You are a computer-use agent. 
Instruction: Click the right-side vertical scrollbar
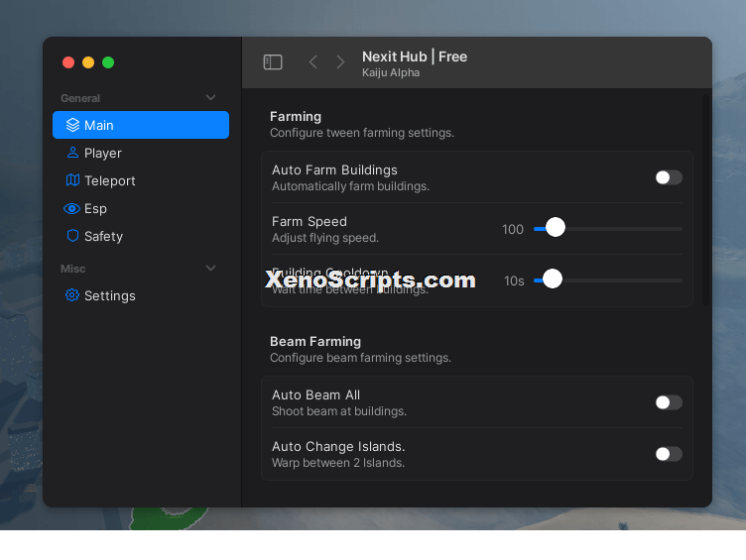coord(705,199)
